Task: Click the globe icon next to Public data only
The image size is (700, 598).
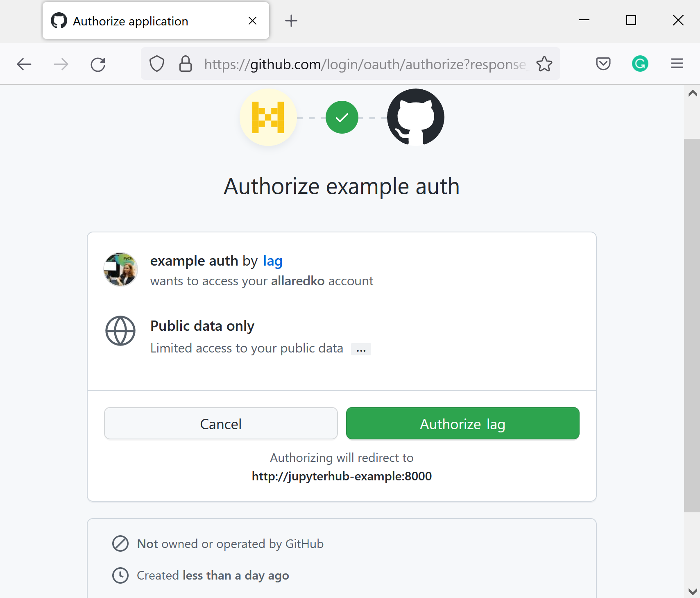Action: [x=120, y=331]
